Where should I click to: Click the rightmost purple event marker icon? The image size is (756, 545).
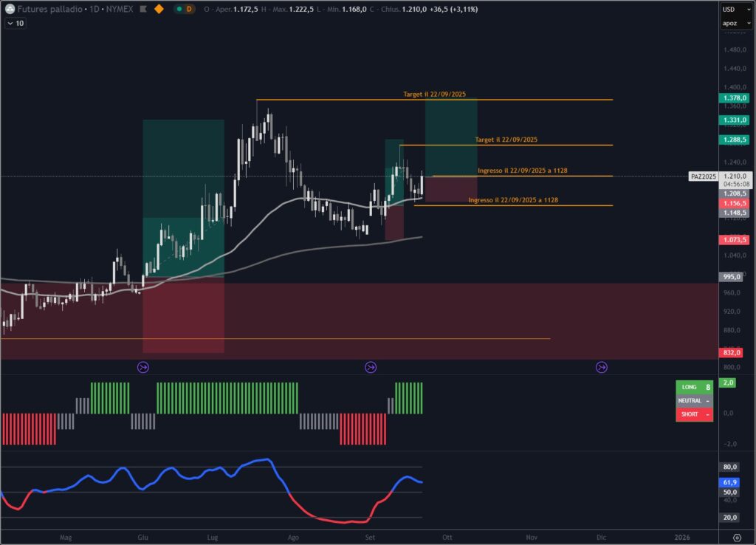pyautogui.click(x=602, y=367)
